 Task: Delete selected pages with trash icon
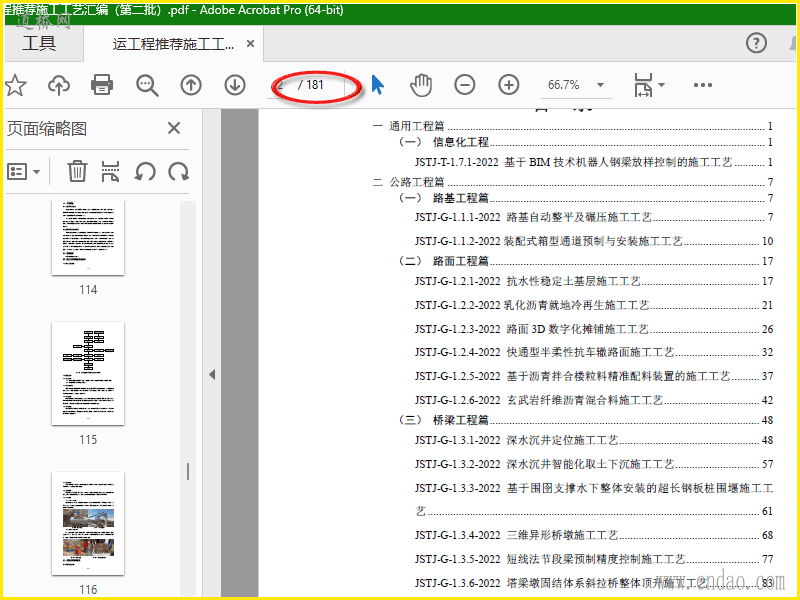[x=77, y=171]
